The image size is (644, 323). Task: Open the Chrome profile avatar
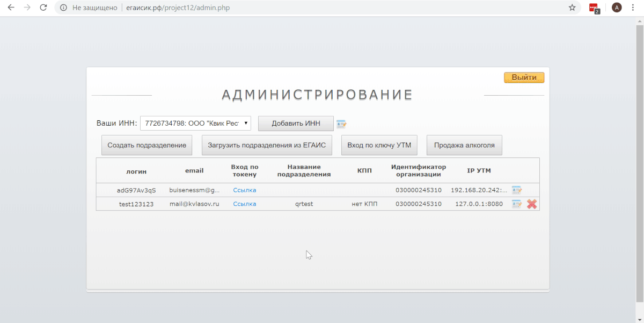(x=617, y=8)
